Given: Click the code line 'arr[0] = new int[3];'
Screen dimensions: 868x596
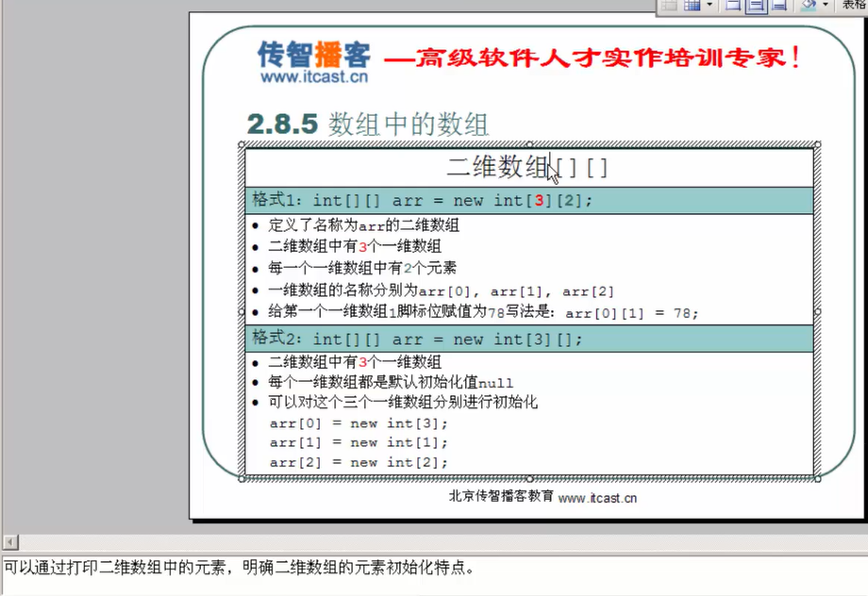Looking at the screenshot, I should [x=359, y=423].
